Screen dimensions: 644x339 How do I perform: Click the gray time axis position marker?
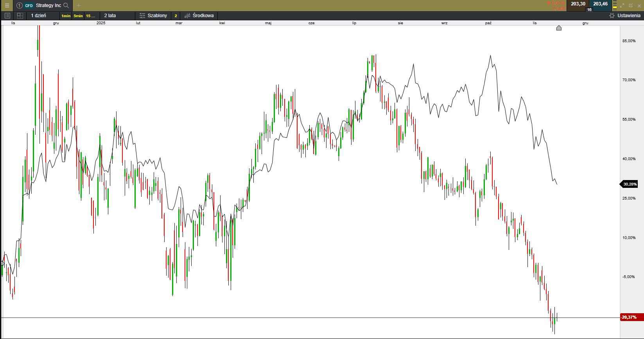point(559,28)
